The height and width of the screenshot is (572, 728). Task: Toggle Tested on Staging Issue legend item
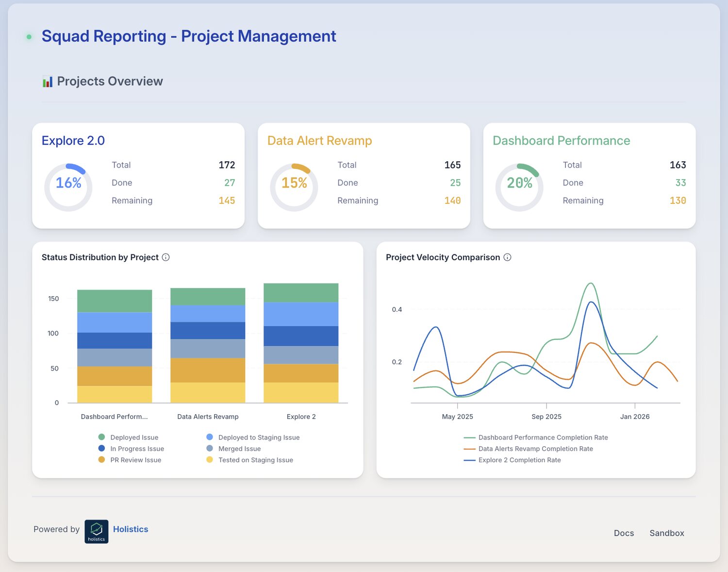click(249, 460)
